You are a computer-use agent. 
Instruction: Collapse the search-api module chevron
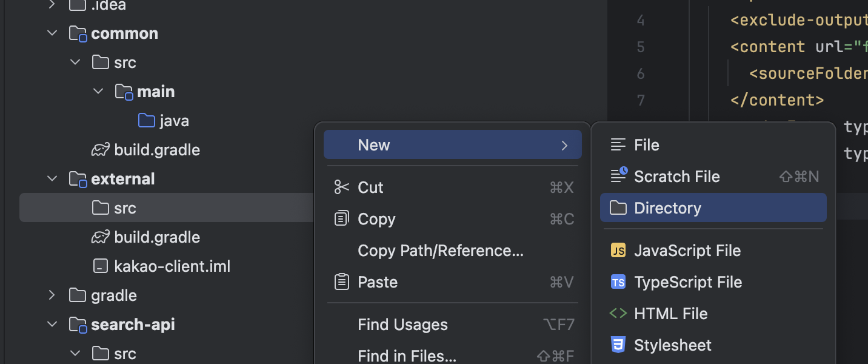[52, 325]
